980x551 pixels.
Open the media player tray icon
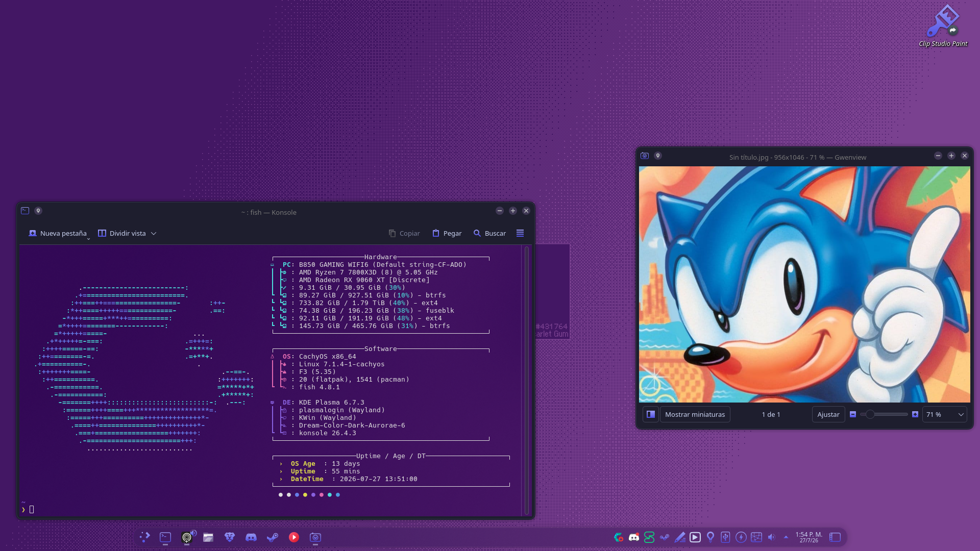pyautogui.click(x=695, y=537)
